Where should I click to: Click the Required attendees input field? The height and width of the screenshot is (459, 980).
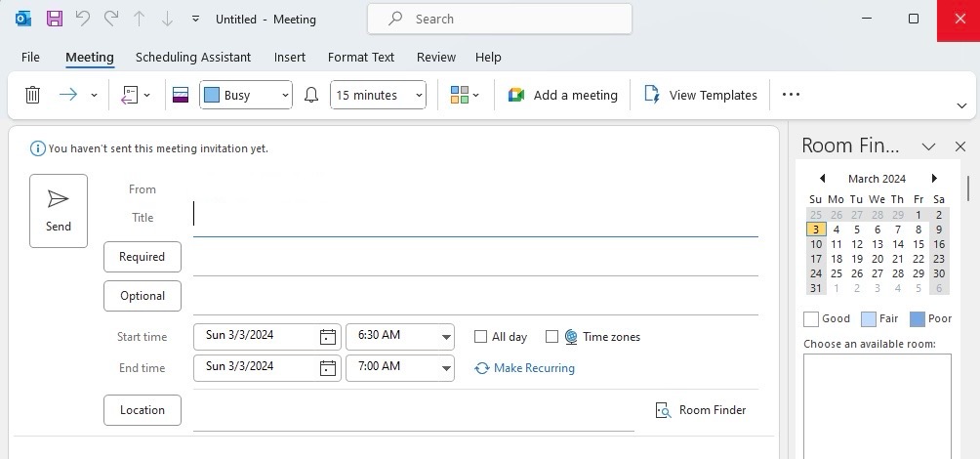(x=475, y=258)
